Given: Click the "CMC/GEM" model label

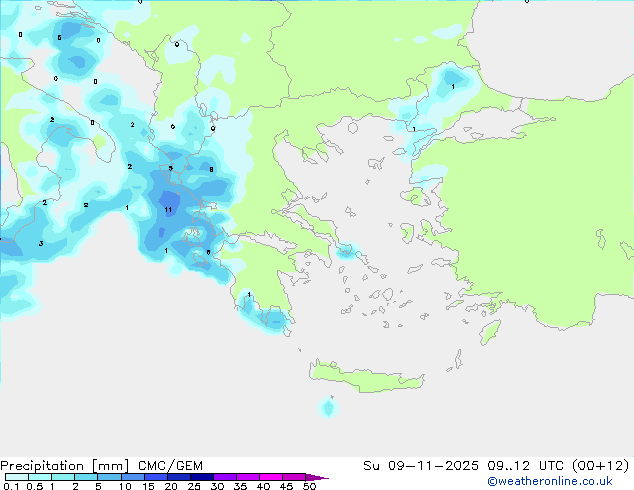Looking at the screenshot, I should (x=170, y=466).
